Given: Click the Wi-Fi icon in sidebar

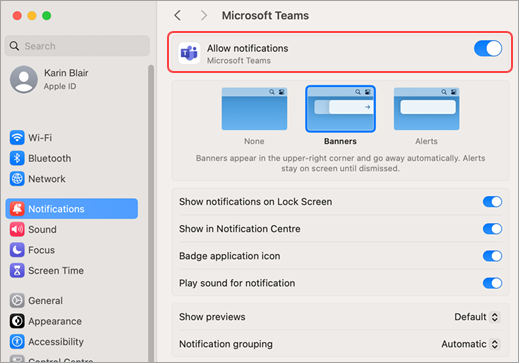Looking at the screenshot, I should coord(17,138).
